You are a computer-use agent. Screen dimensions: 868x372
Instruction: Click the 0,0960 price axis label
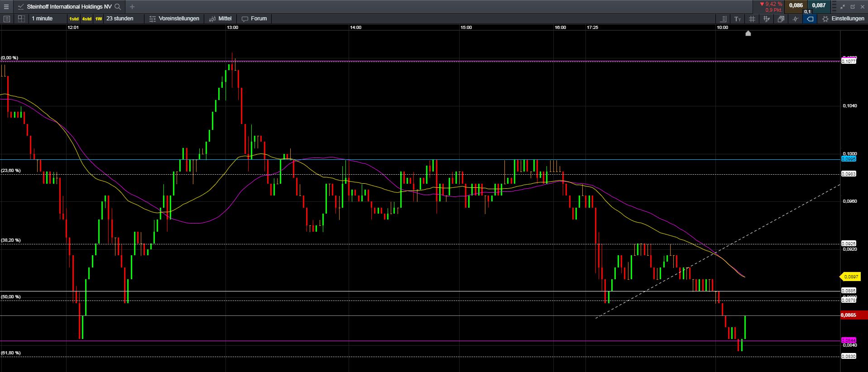850,201
